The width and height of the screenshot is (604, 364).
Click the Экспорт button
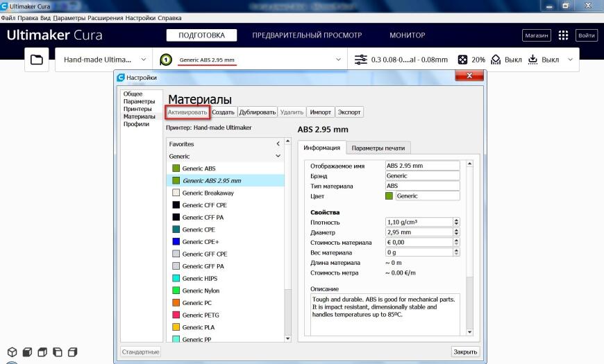point(349,112)
